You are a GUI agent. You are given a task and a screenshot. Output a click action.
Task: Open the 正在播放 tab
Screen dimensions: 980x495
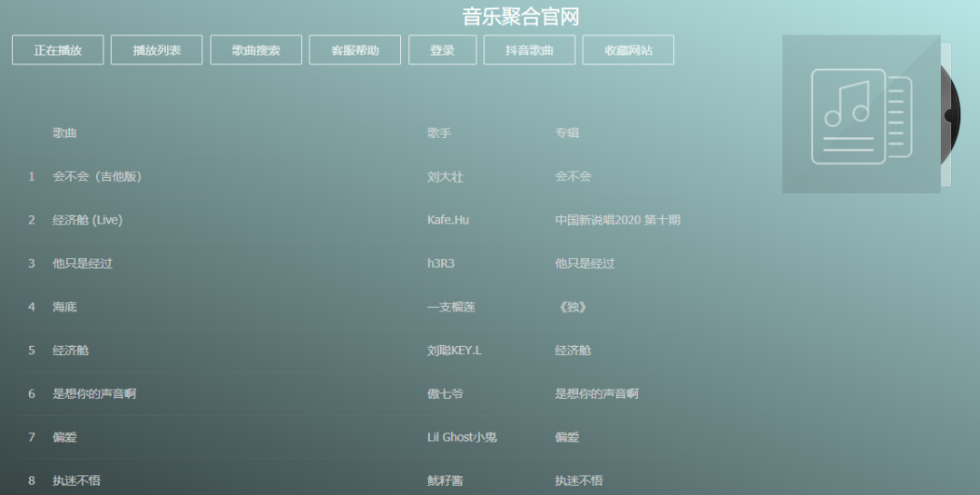57,50
